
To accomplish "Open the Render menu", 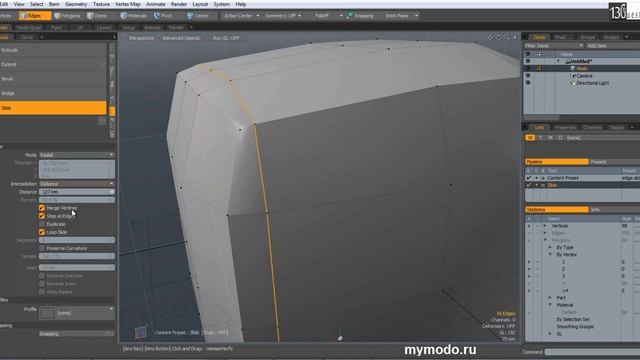I will tap(179, 4).
